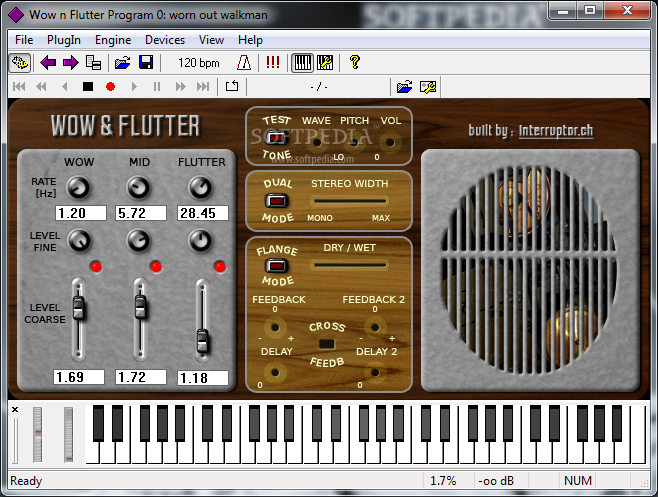Image resolution: width=658 pixels, height=497 pixels.
Task: Click the test tone VOL knob
Action: (x=390, y=143)
